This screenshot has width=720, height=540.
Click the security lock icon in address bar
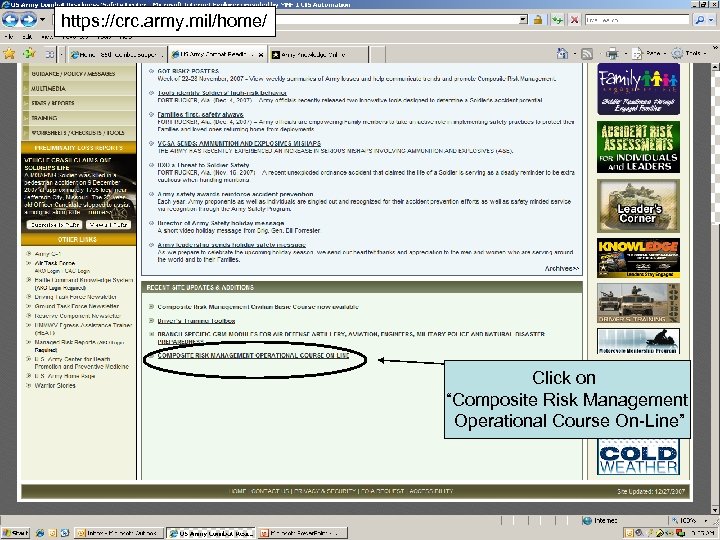tap(538, 20)
